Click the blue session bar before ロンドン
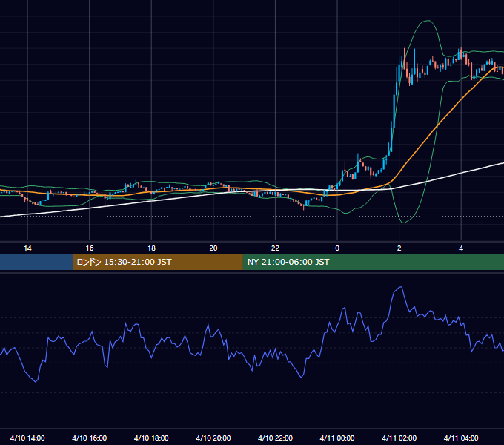The width and height of the screenshot is (504, 445). tap(36, 262)
